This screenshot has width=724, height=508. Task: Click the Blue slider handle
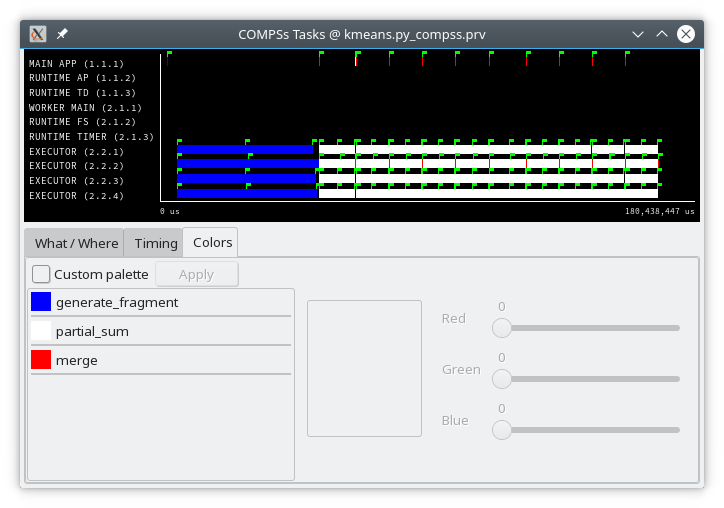(x=502, y=430)
